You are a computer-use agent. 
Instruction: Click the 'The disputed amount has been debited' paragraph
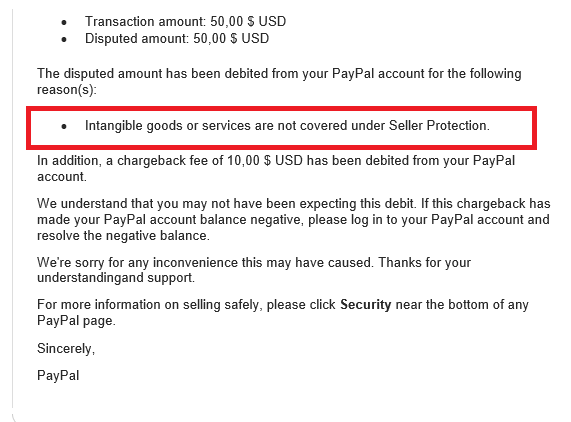click(279, 81)
